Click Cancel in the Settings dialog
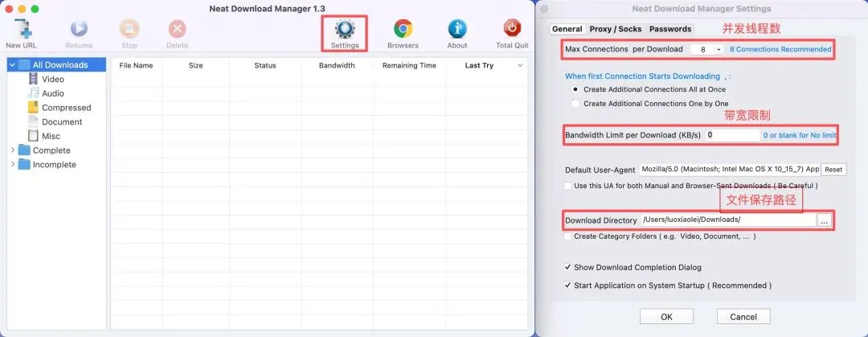 click(x=743, y=317)
